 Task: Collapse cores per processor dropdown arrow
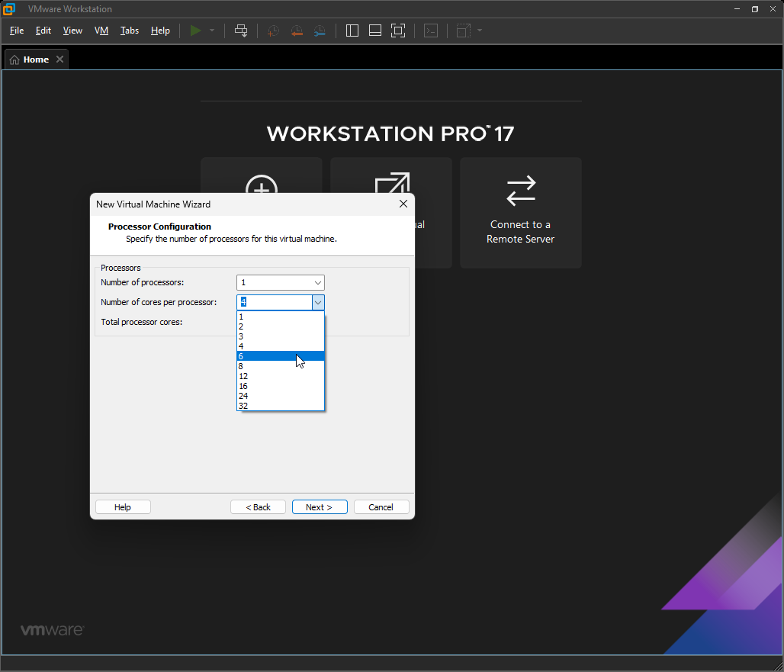click(x=318, y=303)
